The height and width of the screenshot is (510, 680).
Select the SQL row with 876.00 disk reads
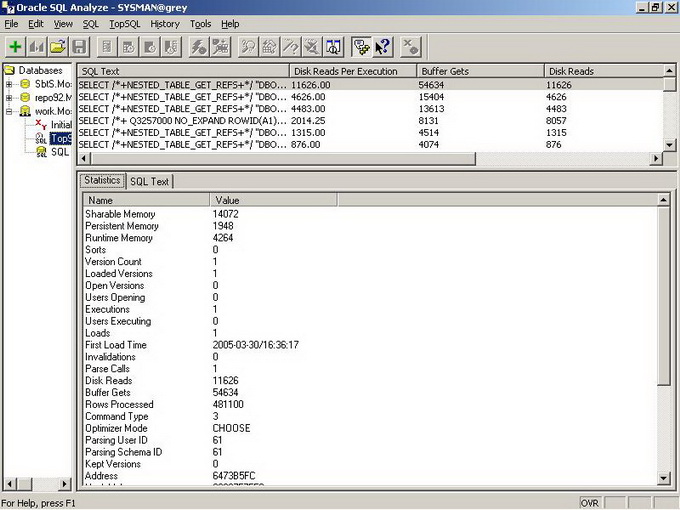371,144
